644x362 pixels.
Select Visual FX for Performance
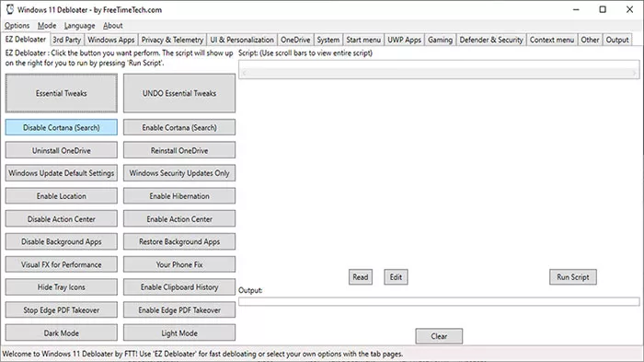(62, 264)
